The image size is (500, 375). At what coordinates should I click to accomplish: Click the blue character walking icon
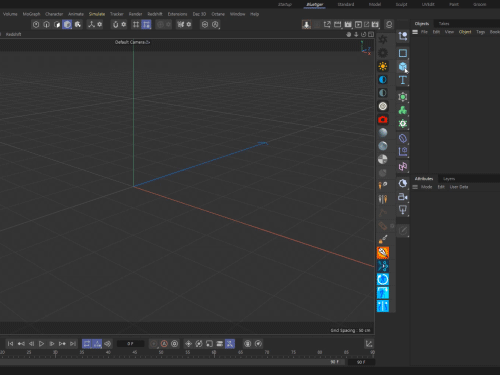pos(383,293)
